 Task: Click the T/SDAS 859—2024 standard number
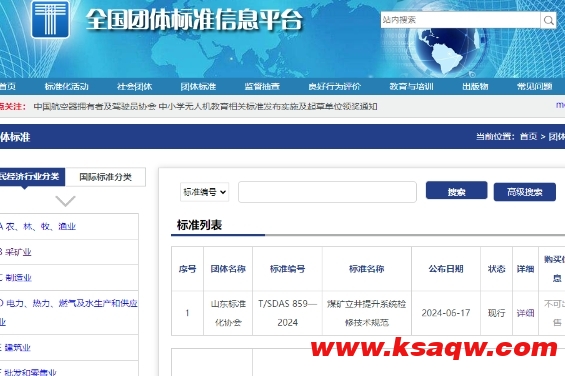288,313
